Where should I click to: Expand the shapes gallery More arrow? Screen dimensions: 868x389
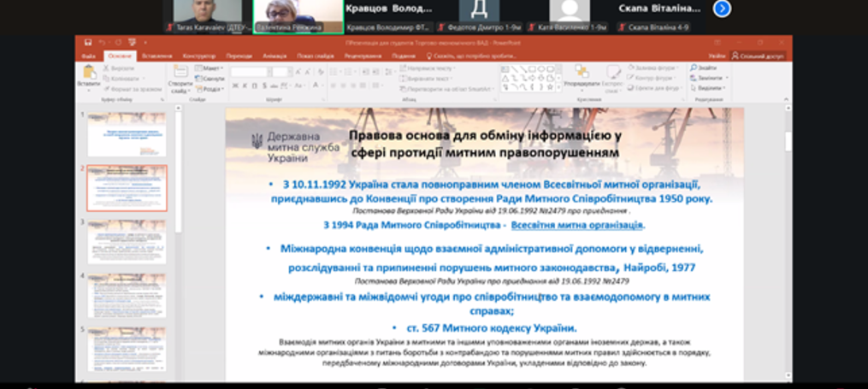(558, 88)
